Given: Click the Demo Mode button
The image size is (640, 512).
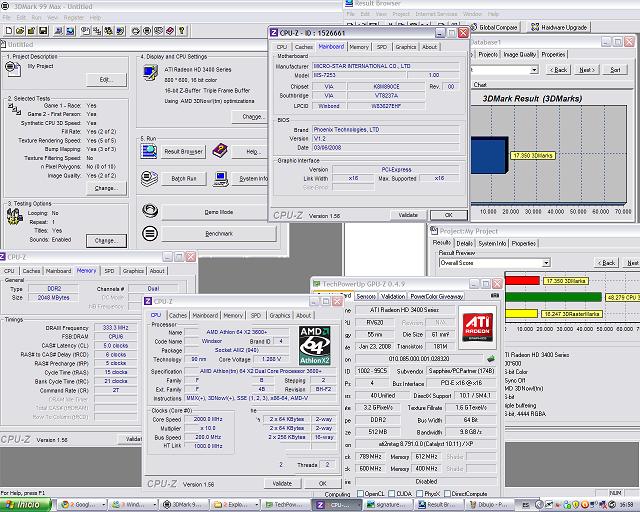Looking at the screenshot, I should [219, 212].
